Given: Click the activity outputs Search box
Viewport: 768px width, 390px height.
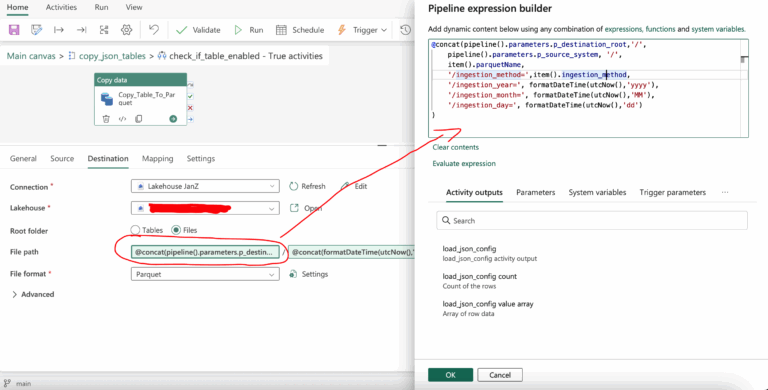Looking at the screenshot, I should (592, 220).
